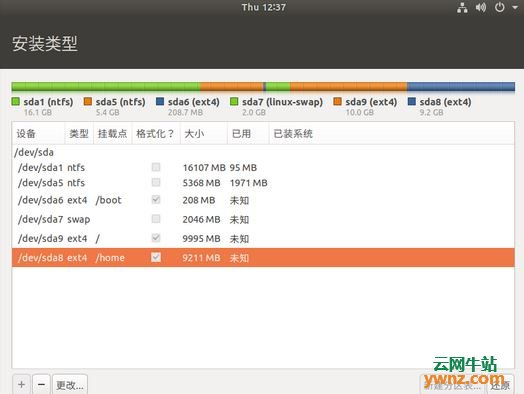The image size is (524, 394).
Task: Click the 安装类型 window title
Action: [x=45, y=43]
